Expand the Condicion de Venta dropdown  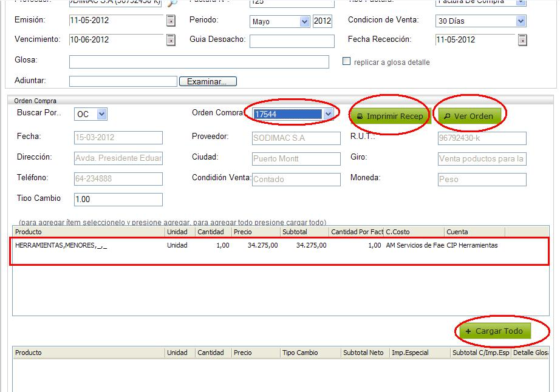[x=521, y=21]
